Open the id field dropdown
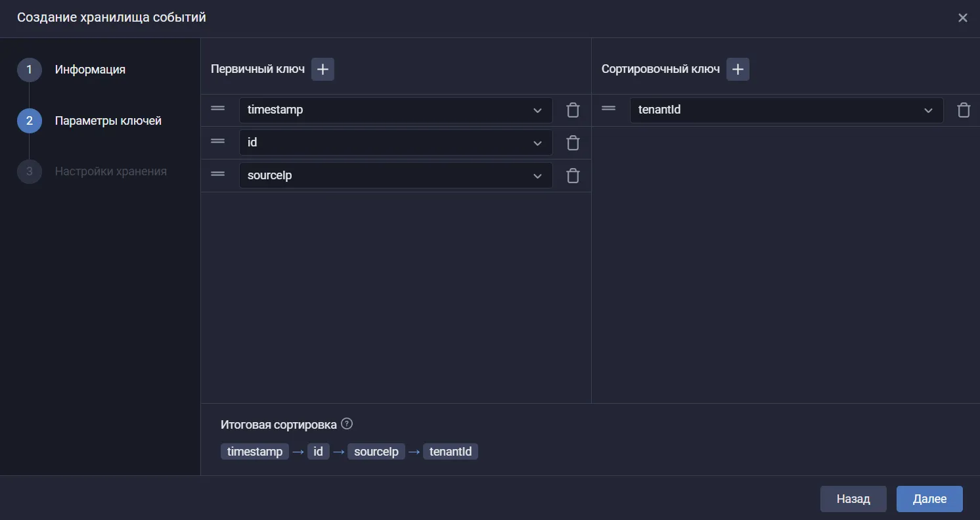The height and width of the screenshot is (520, 980). [396, 142]
